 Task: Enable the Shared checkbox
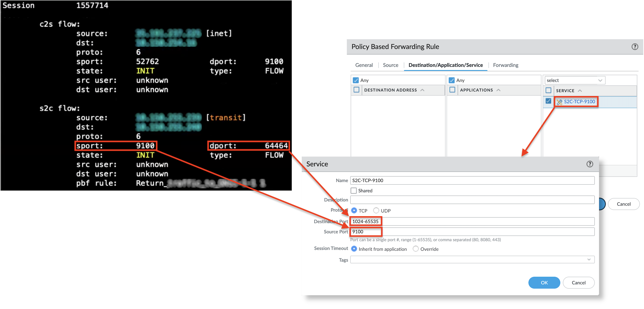[x=353, y=190]
